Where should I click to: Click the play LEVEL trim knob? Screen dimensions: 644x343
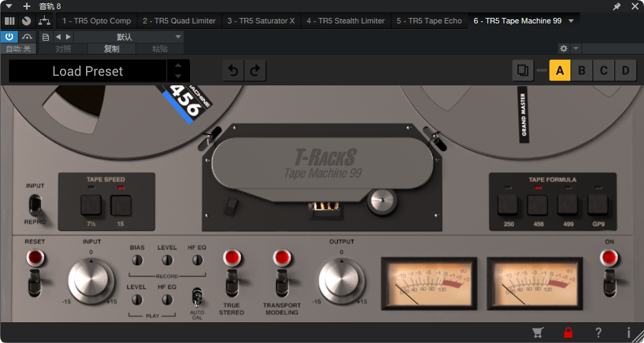coord(137,300)
